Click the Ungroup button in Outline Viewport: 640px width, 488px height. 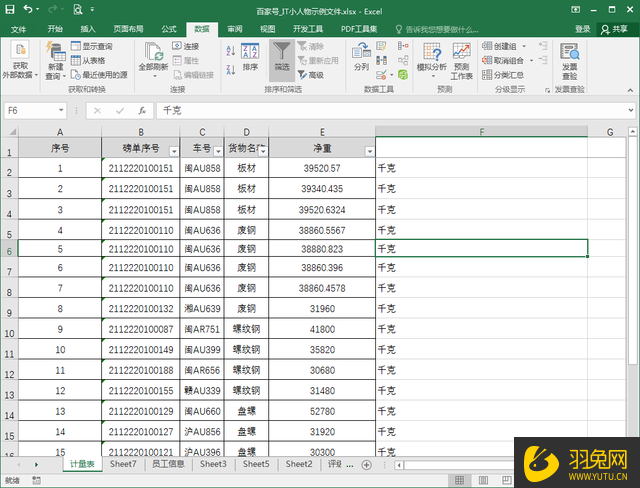click(503, 60)
